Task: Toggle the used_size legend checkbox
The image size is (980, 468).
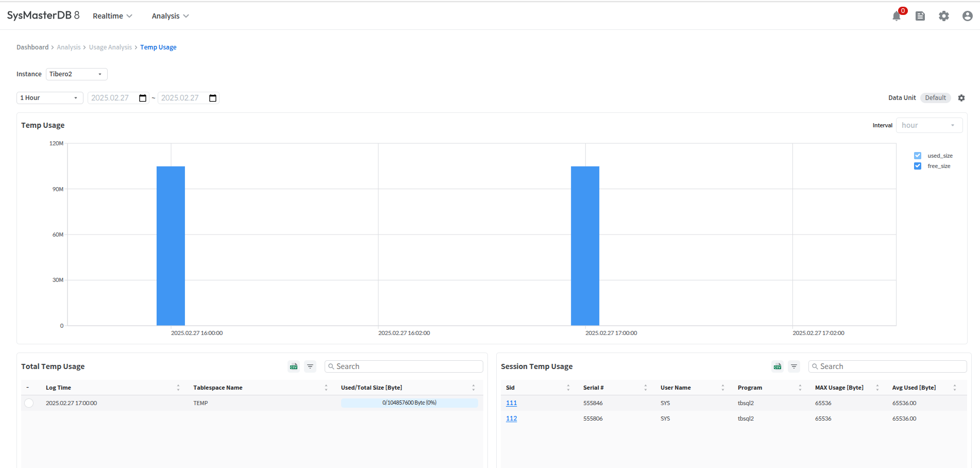Action: pos(918,156)
